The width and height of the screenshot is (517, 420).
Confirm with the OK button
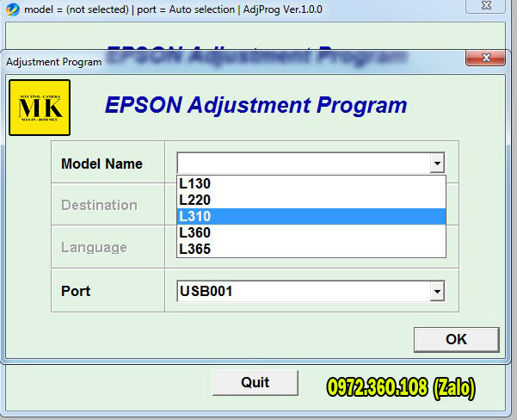[456, 339]
